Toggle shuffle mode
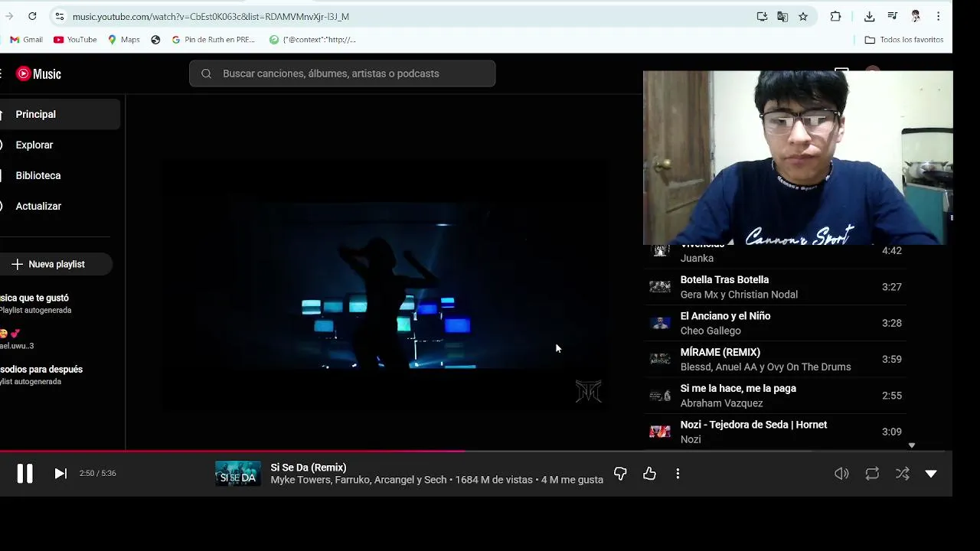Screen dimensions: 980x551 (x=903, y=474)
